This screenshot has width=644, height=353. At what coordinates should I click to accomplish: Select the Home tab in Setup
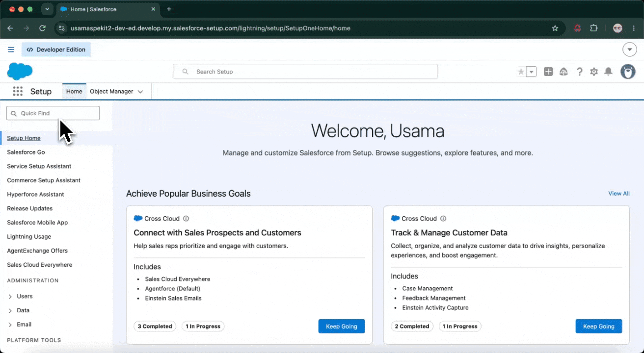pos(74,92)
